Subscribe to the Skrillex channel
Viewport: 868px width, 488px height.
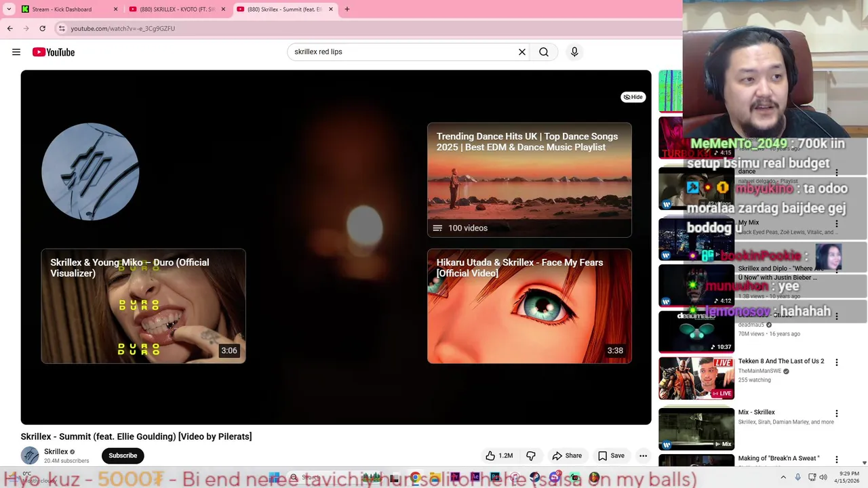(123, 455)
